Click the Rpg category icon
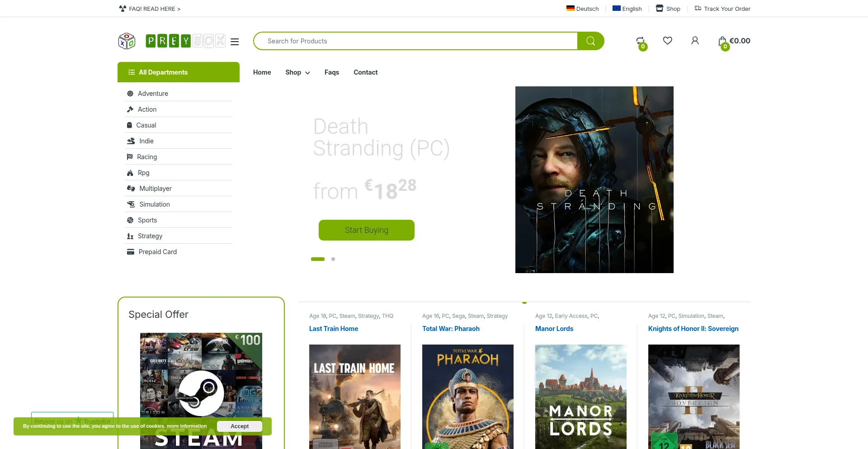The width and height of the screenshot is (868, 449). (x=130, y=173)
